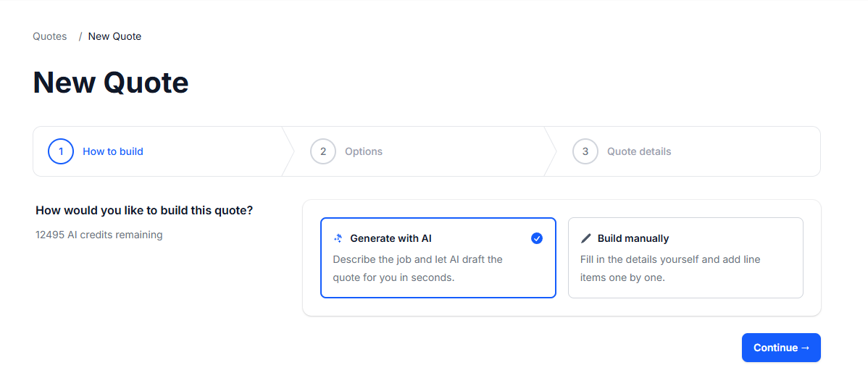Image resolution: width=868 pixels, height=386 pixels.
Task: Click the step 2 numbered circle
Action: [x=323, y=151]
